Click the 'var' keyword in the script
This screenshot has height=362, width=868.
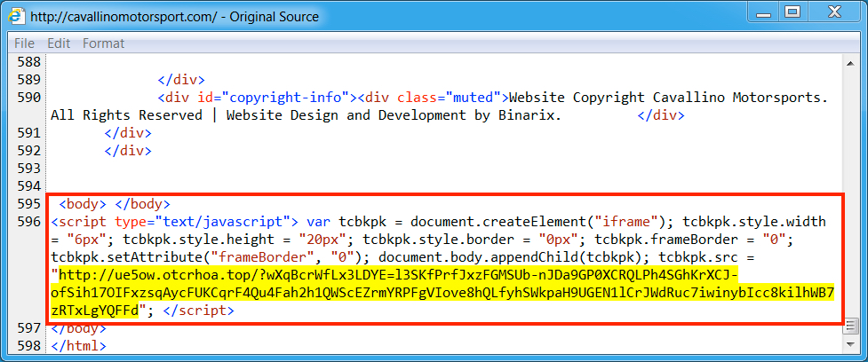[318, 222]
